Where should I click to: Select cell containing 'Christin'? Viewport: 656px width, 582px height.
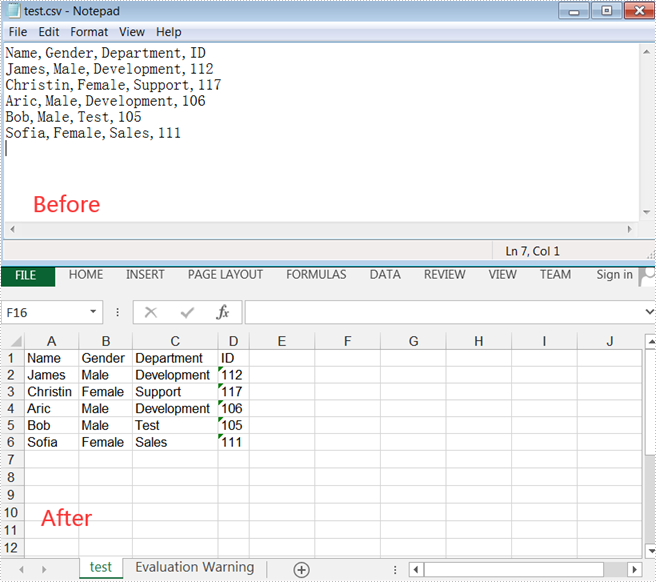pos(51,392)
